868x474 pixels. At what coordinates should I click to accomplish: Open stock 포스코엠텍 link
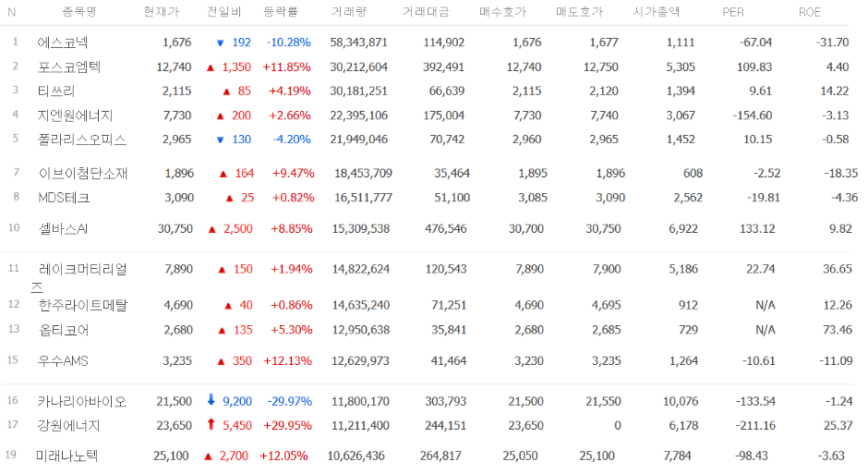[69, 67]
